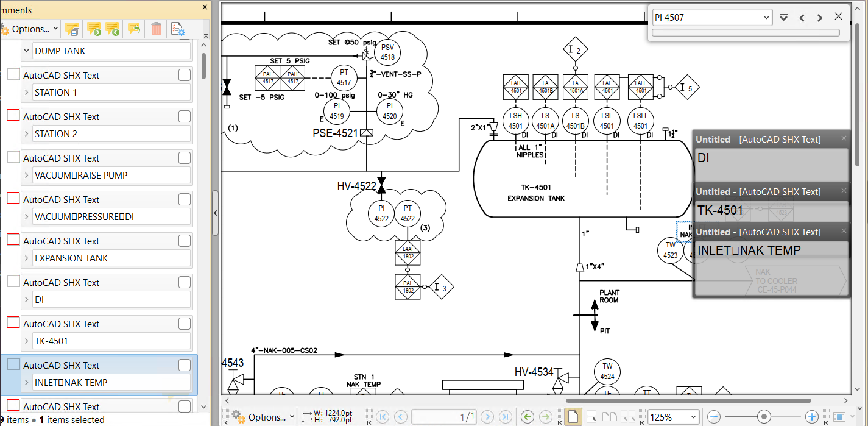
Task: Go to the next comment icon
Action: [93, 29]
